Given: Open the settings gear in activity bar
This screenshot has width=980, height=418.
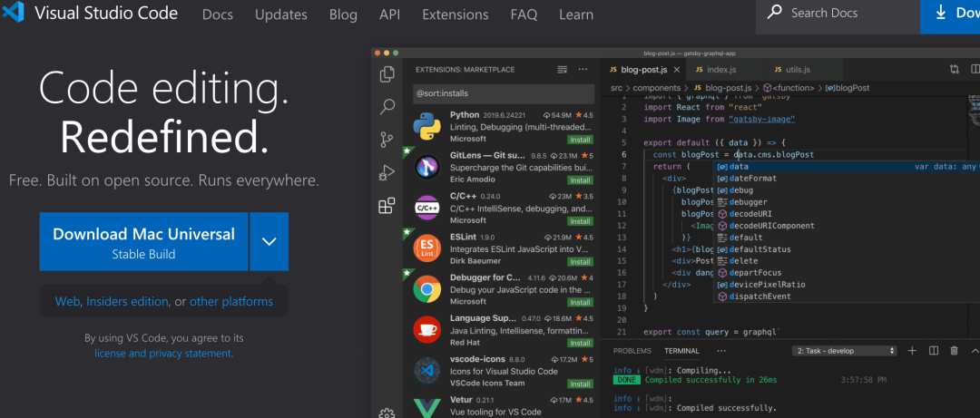Looking at the screenshot, I should click(x=387, y=413).
